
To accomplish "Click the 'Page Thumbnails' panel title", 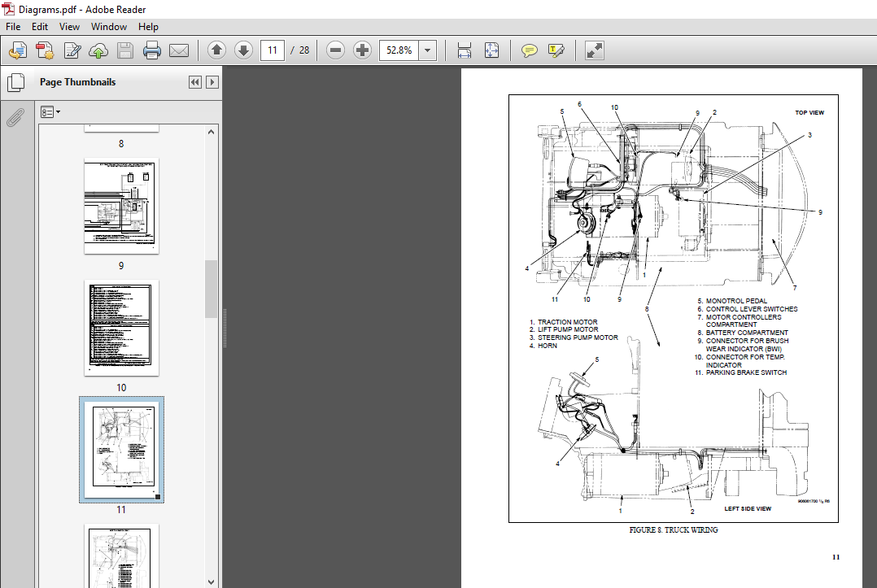I will coord(78,82).
